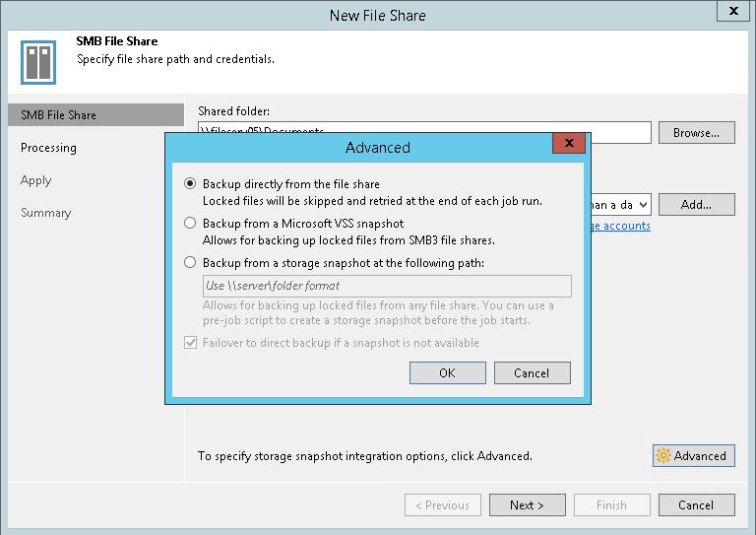Click the Advanced button with gear icon
This screenshot has height=535, width=756.
pos(694,456)
